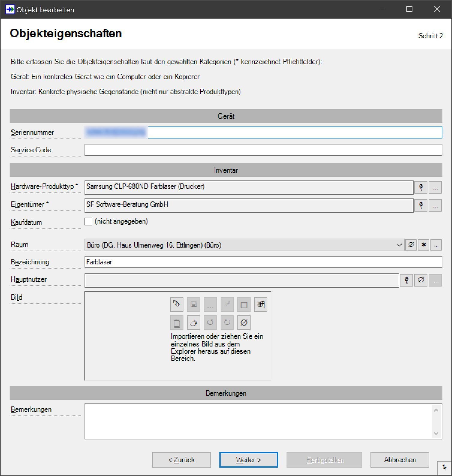Image resolution: width=452 pixels, height=476 pixels.
Task: Click the remove image icon in Bild panel
Action: 244,323
